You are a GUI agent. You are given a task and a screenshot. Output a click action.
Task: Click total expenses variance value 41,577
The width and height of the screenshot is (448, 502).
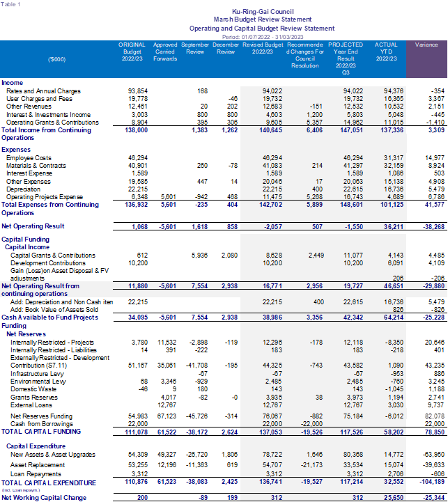click(435, 204)
